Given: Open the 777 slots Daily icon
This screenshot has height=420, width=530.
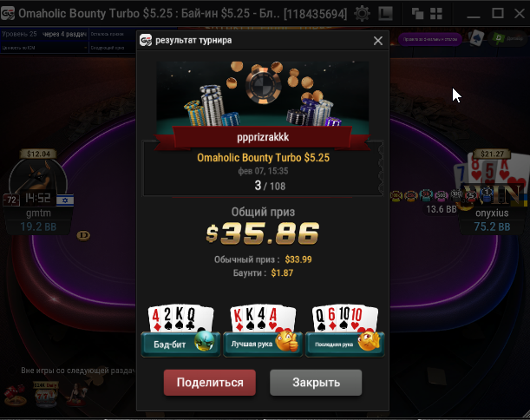Looking at the screenshot, I should click(x=46, y=394).
